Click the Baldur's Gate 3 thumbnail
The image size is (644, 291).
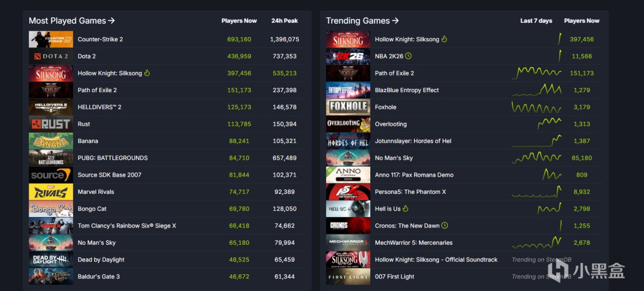pyautogui.click(x=51, y=276)
